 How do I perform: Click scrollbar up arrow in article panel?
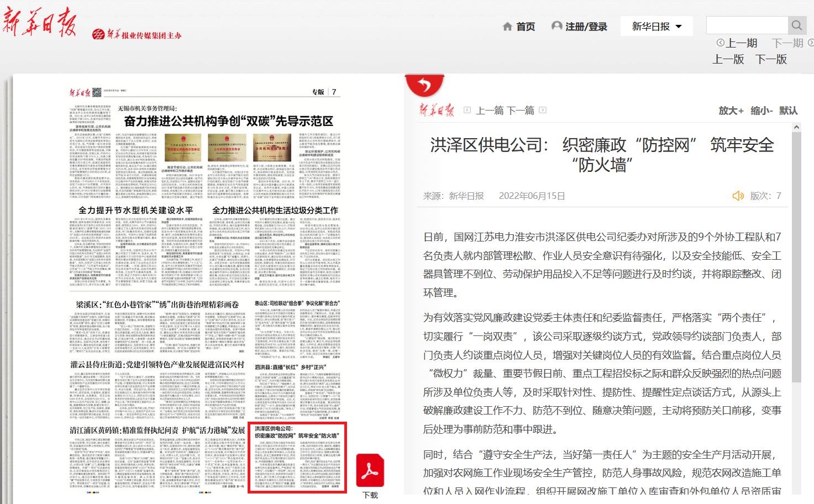click(x=796, y=127)
